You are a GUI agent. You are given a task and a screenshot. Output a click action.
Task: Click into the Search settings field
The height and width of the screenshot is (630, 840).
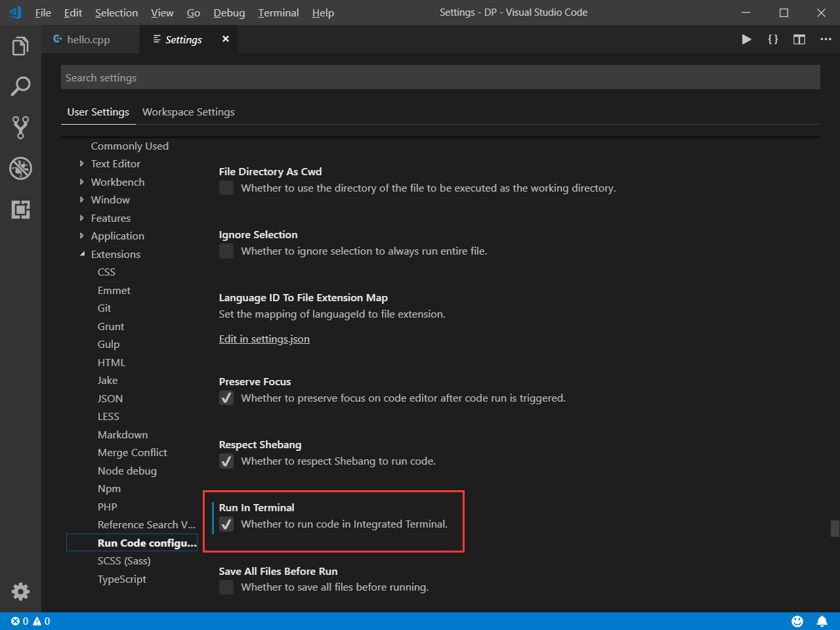[x=440, y=77]
